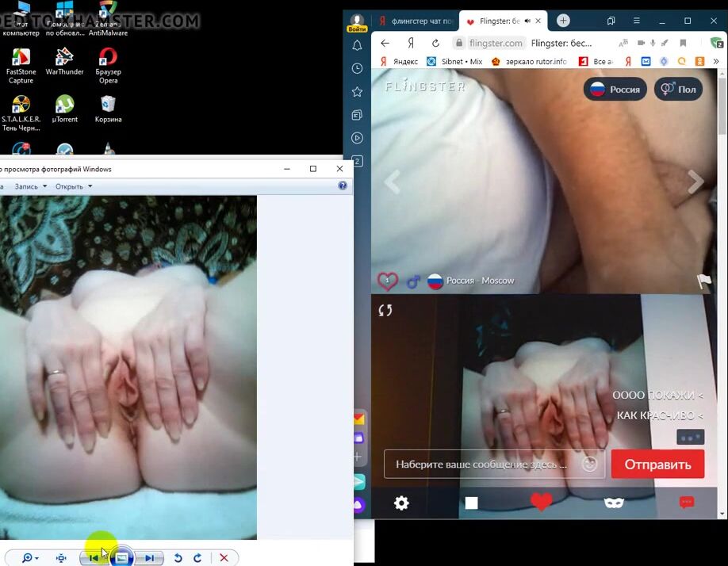The width and height of the screenshot is (728, 566).
Task: Toggle the face mask filter icon
Action: click(614, 503)
